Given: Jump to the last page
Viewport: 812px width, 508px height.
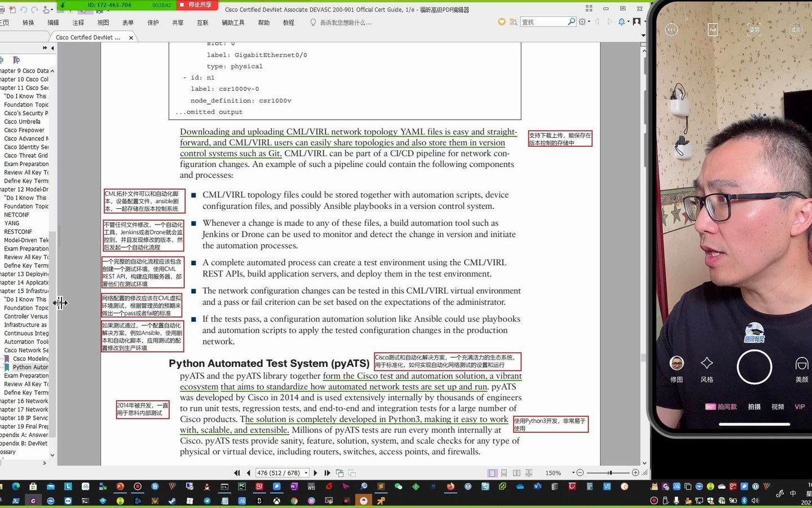Looking at the screenshot, I should (327, 473).
